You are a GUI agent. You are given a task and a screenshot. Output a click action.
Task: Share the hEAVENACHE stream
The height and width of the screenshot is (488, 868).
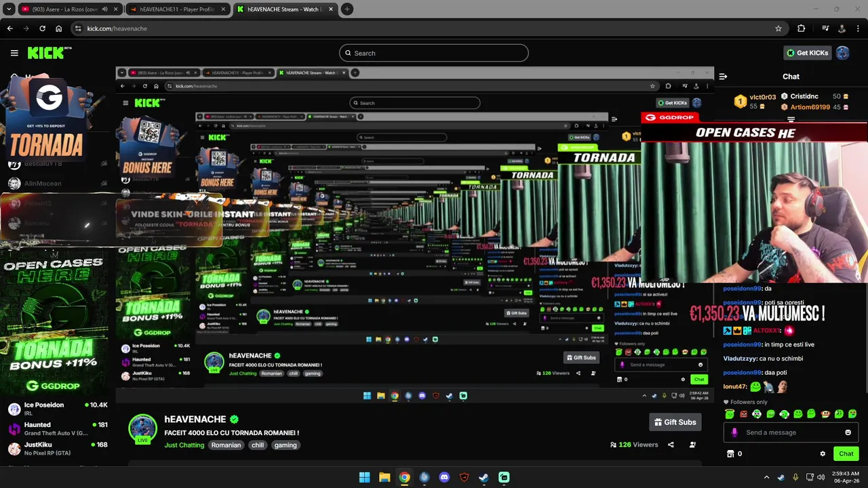671,445
